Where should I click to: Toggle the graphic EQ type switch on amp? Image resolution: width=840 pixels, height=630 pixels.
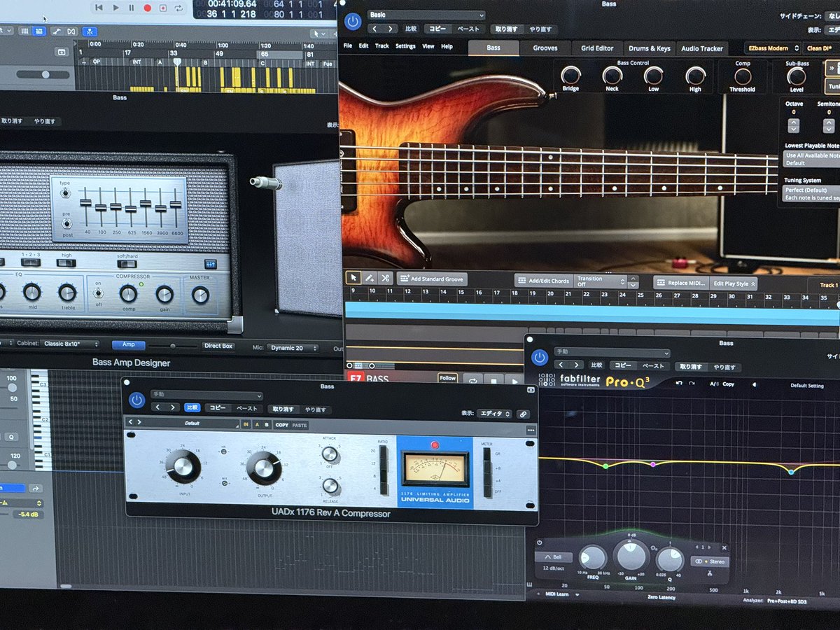click(x=66, y=192)
